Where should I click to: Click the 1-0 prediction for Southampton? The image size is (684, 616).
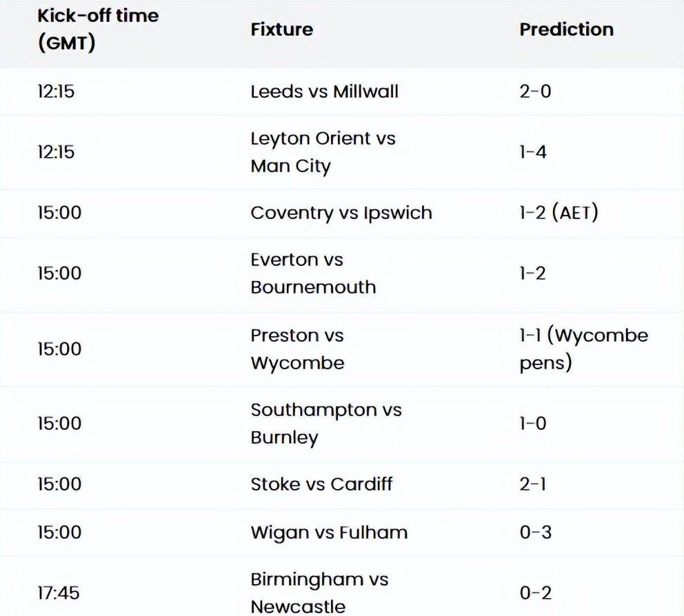pyautogui.click(x=532, y=424)
